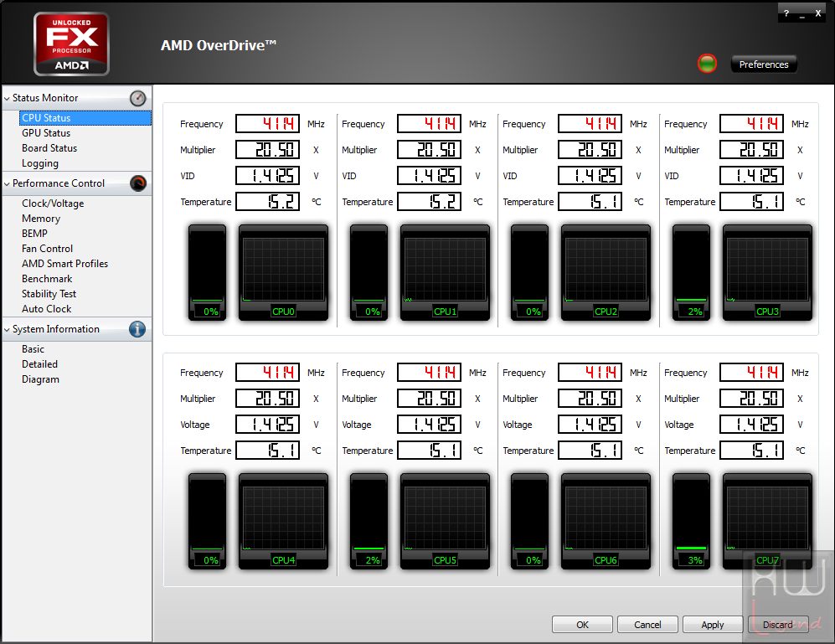Click the CPU2 usage graph
The image size is (835, 644).
[x=606, y=272]
